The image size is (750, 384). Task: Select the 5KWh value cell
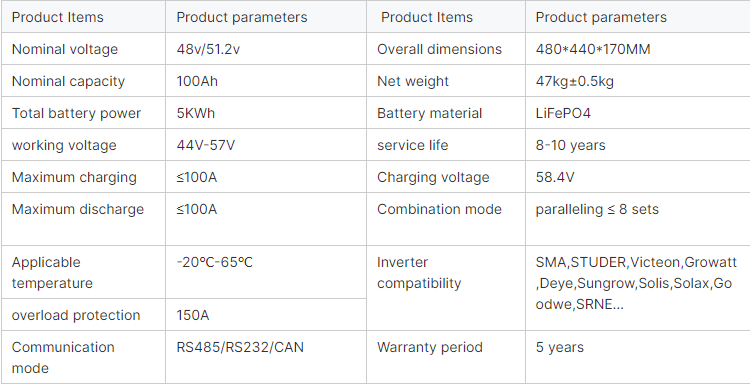266,113
